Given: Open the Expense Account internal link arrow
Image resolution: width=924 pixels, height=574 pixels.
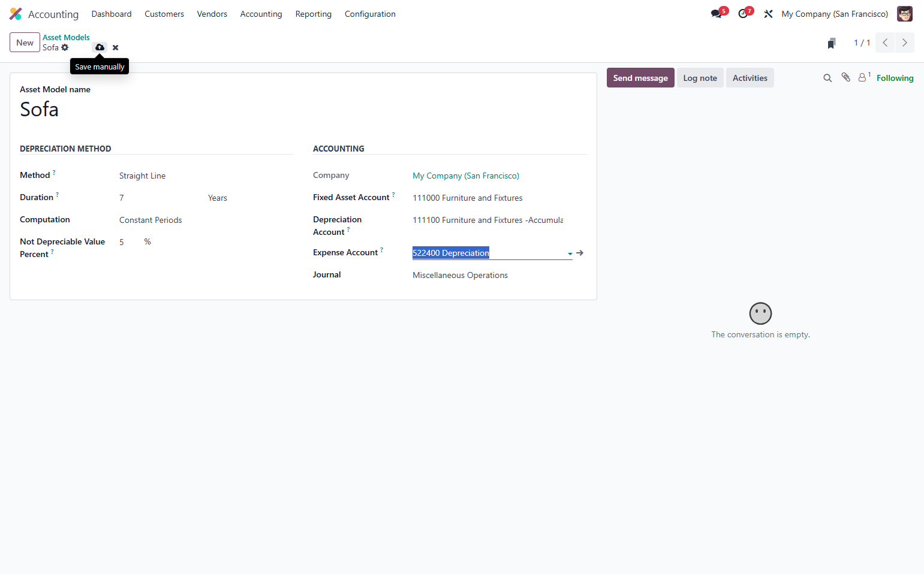Looking at the screenshot, I should coord(580,253).
